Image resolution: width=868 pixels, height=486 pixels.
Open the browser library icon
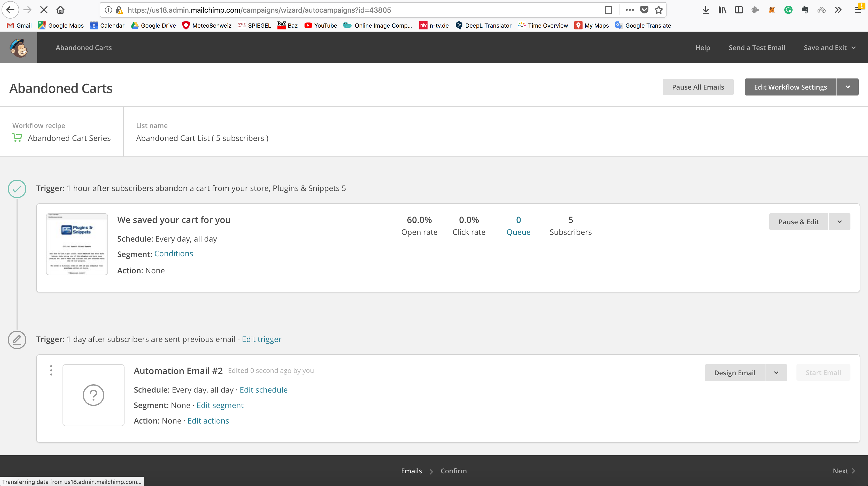click(722, 10)
